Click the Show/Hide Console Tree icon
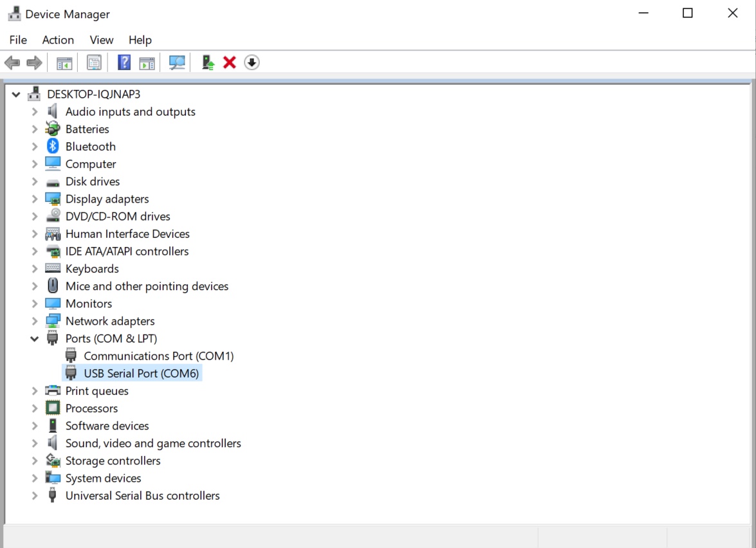Viewport: 756px width, 548px height. [64, 62]
